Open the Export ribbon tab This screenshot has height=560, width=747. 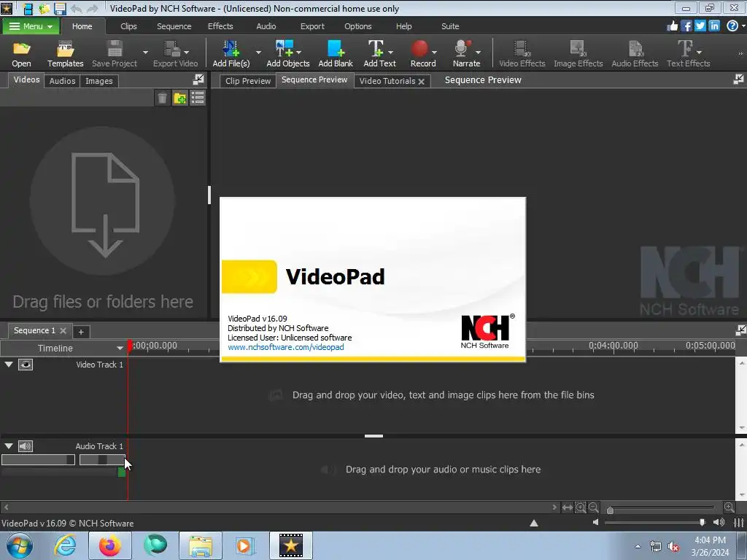tap(312, 26)
